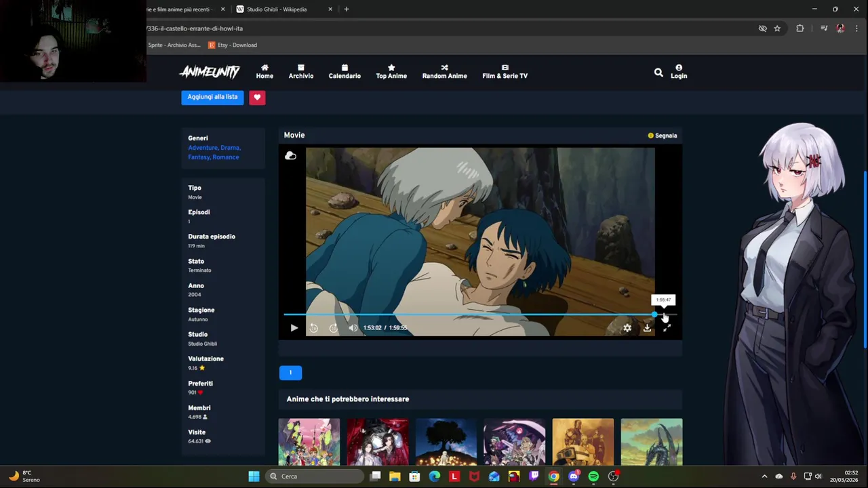Open Task View on the taskbar
This screenshot has height=488, width=868.
[x=375, y=476]
